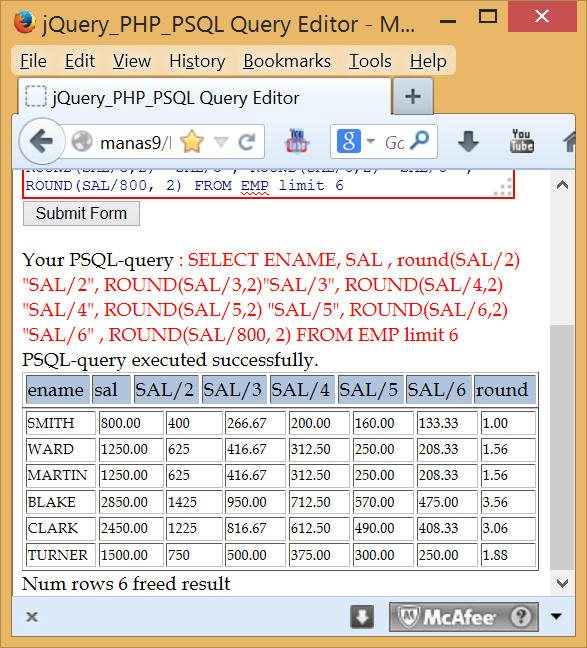
Task: Close the add-on bar with X
Action: coord(32,617)
